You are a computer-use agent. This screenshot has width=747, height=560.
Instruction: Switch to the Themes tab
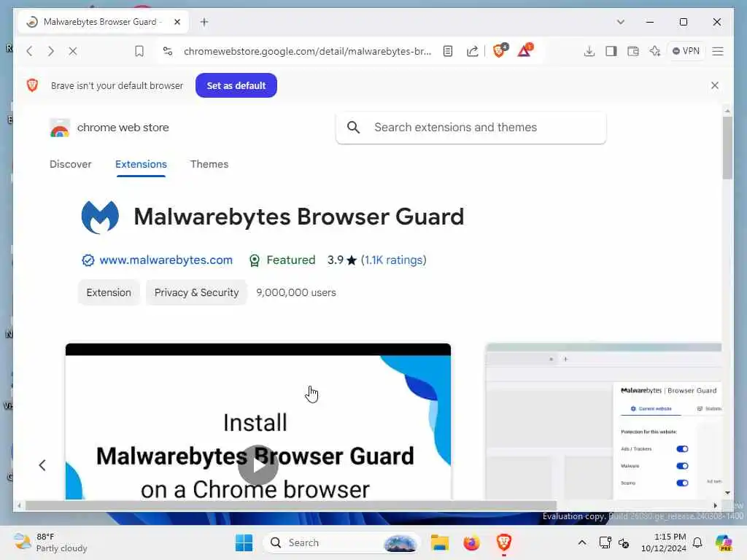coord(209,164)
